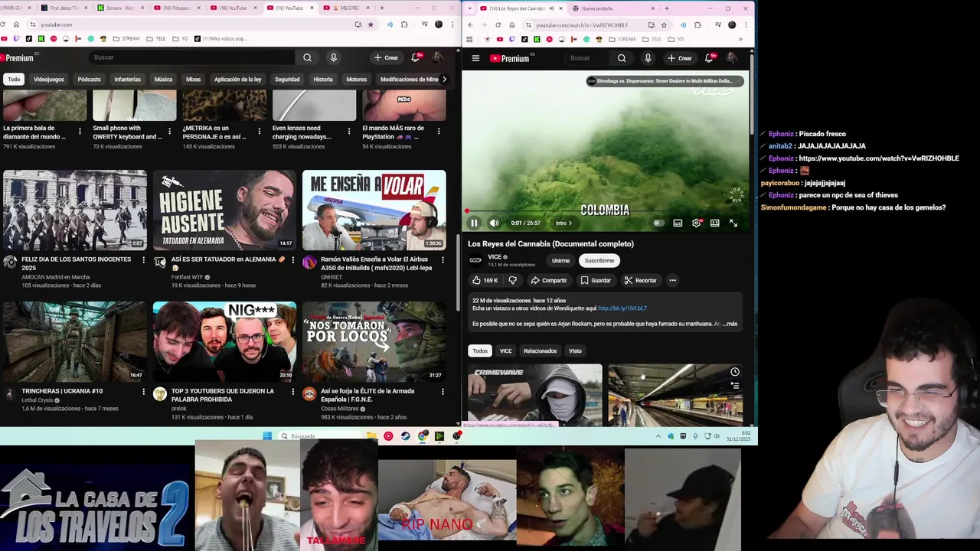Select the Visto filter chip

tap(575, 350)
